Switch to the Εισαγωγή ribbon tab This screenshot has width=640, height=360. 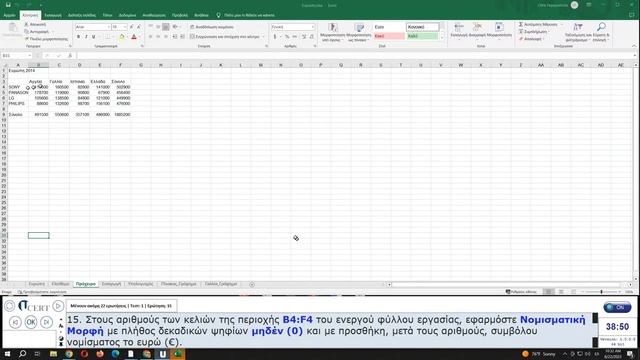[53, 15]
